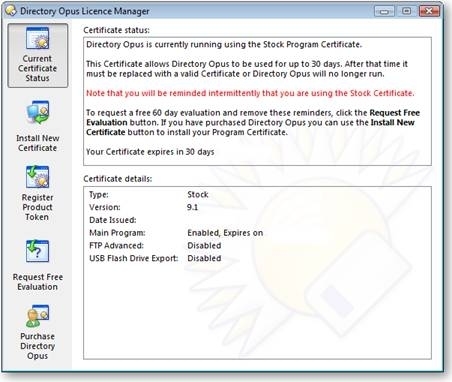452x382 pixels.
Task: Open the Request Free Evaluation page
Action: 38,265
